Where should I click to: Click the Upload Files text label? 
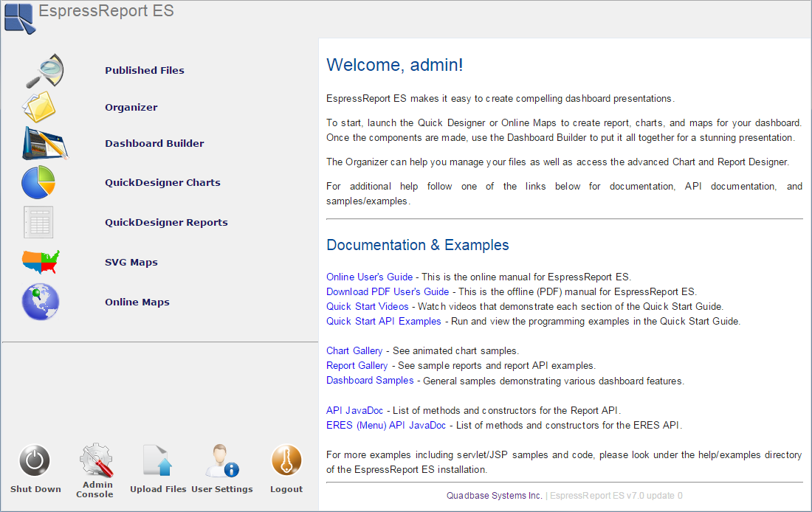[x=158, y=489]
